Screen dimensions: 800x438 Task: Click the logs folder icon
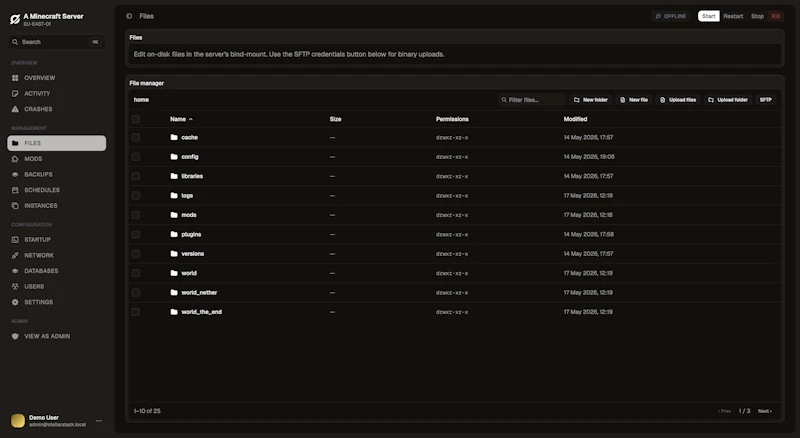point(174,196)
